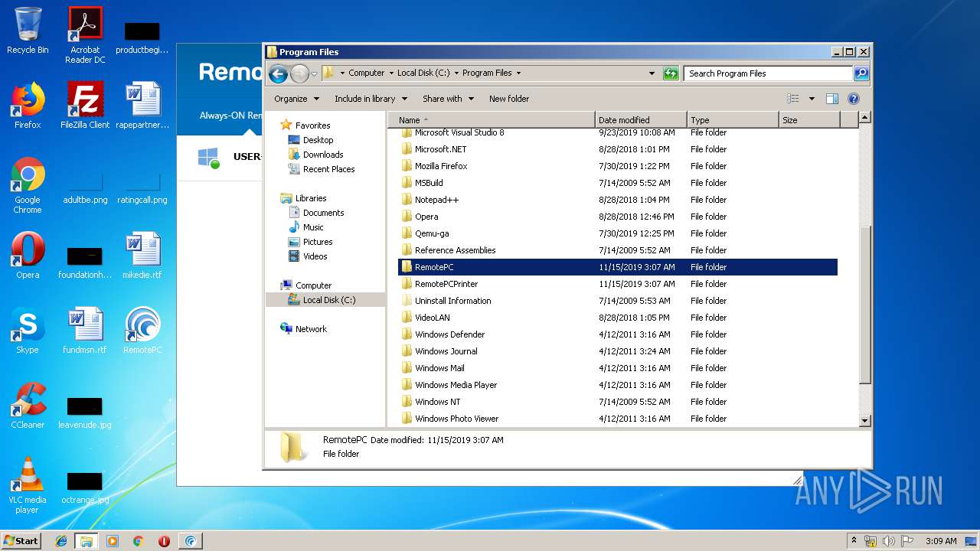
Task: Open the change view options dropdown arrow
Action: coord(812,99)
